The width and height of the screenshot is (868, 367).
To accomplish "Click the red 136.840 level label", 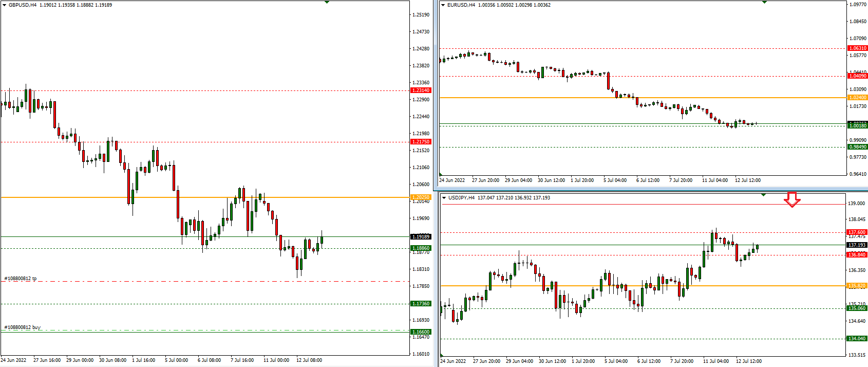I will 857,255.
